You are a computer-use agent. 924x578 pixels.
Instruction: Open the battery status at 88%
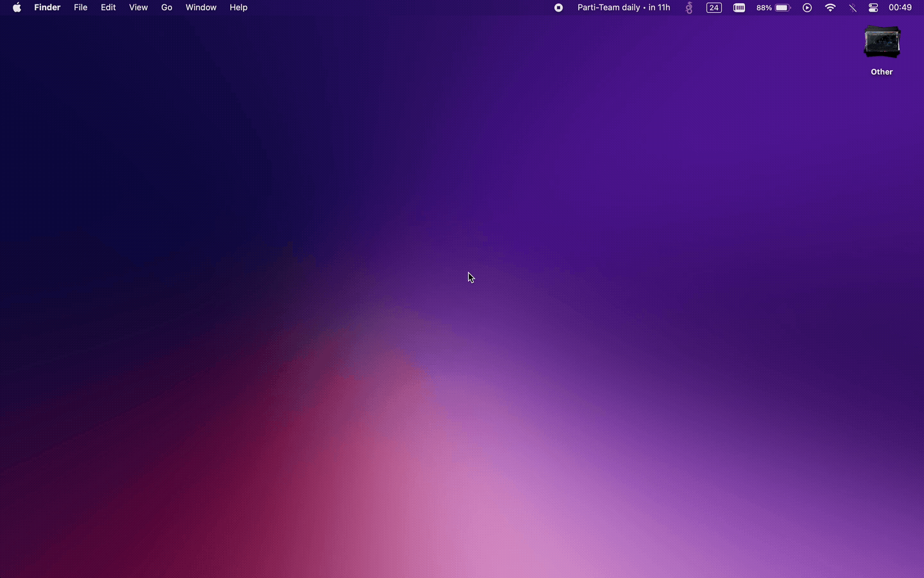point(773,8)
